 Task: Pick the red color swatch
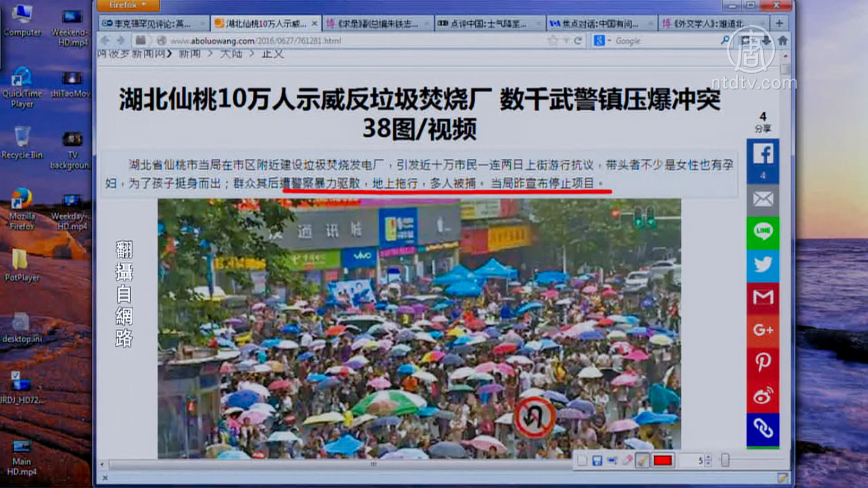(662, 461)
